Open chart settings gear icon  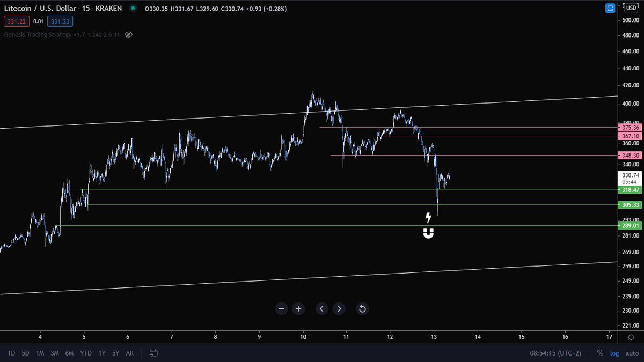click(x=631, y=337)
